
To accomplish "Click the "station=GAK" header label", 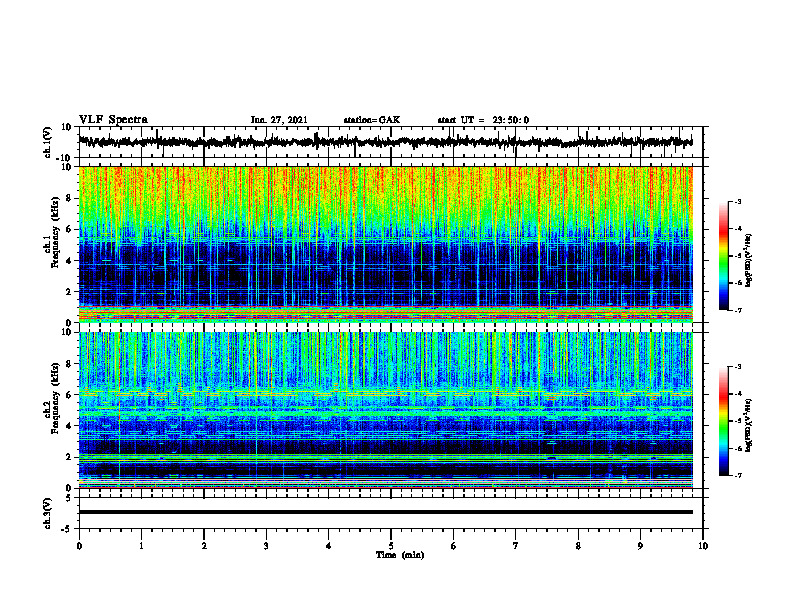I will (x=372, y=120).
